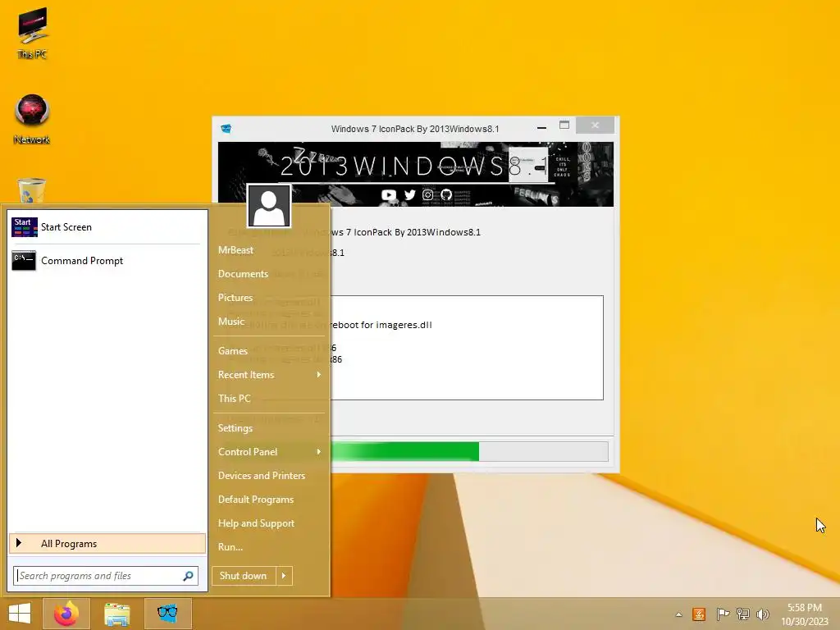Open Documents from Start menu
This screenshot has width=840, height=630.
[243, 274]
